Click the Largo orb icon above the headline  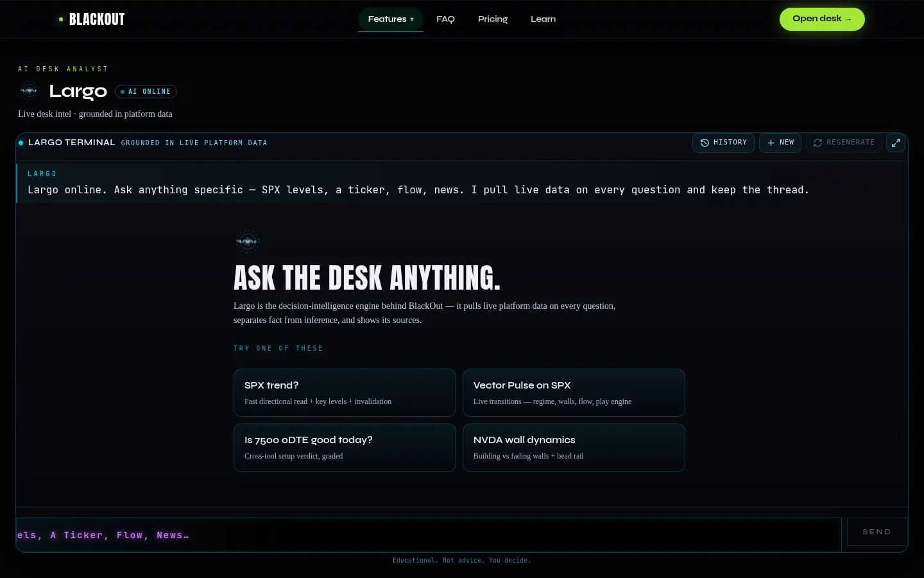coord(247,241)
